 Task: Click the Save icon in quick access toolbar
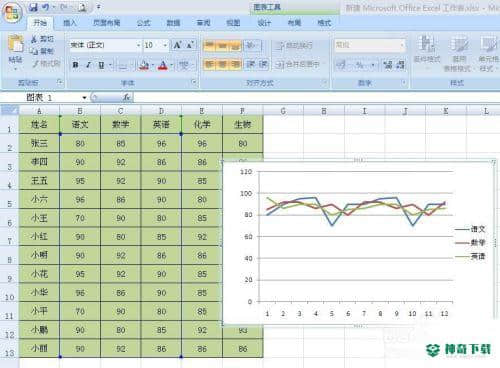[x=33, y=7]
